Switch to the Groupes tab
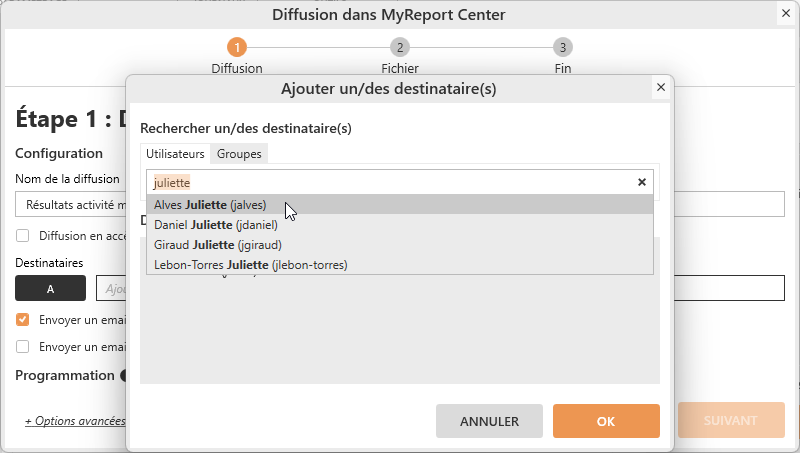Image resolution: width=800 pixels, height=453 pixels. [239, 154]
